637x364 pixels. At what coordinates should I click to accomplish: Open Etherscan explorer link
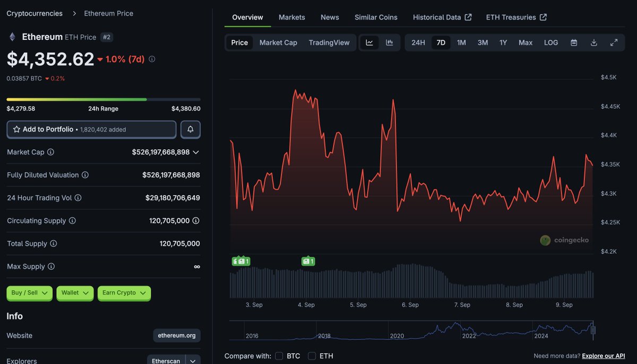tap(166, 361)
